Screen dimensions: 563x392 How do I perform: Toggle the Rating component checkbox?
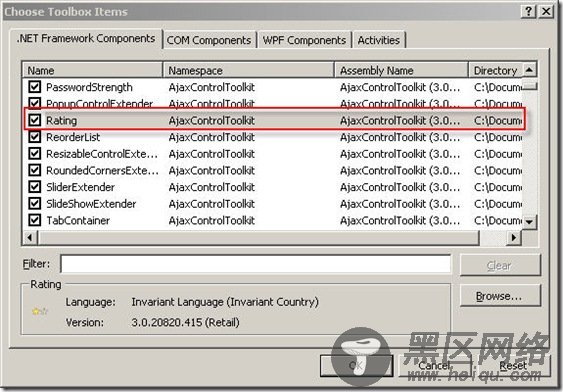pyautogui.click(x=34, y=120)
